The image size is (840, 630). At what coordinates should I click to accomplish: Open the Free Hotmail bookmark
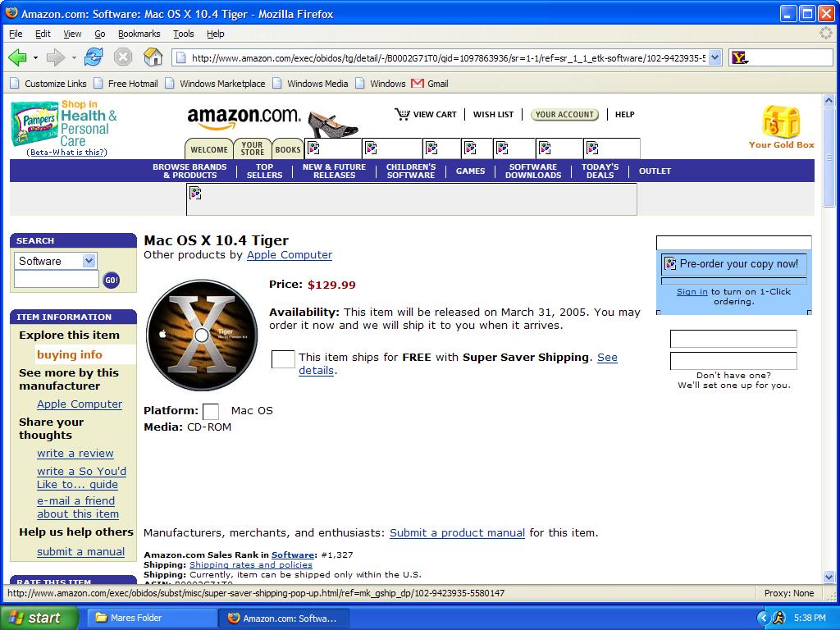click(126, 84)
